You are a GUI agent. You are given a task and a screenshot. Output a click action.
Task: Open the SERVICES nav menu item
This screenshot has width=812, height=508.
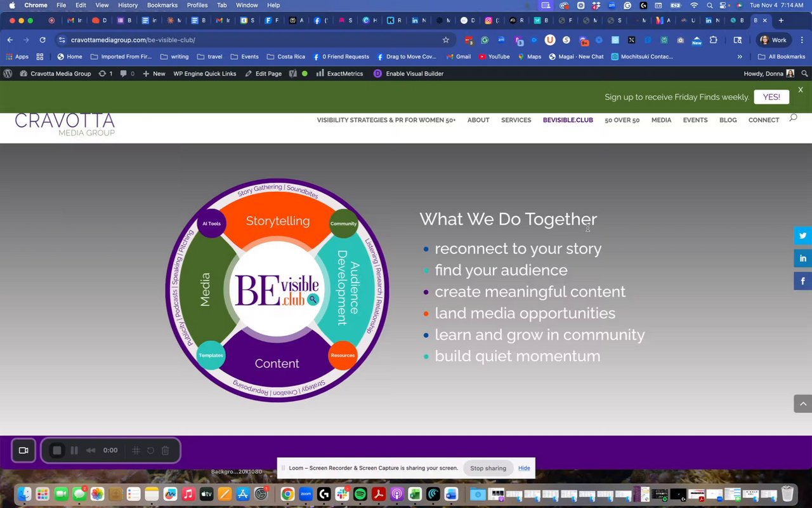coord(516,120)
